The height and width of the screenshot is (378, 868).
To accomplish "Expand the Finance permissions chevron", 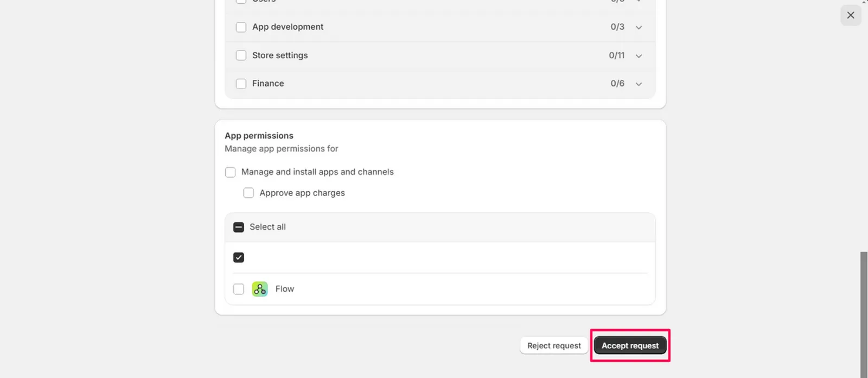I will click(639, 84).
